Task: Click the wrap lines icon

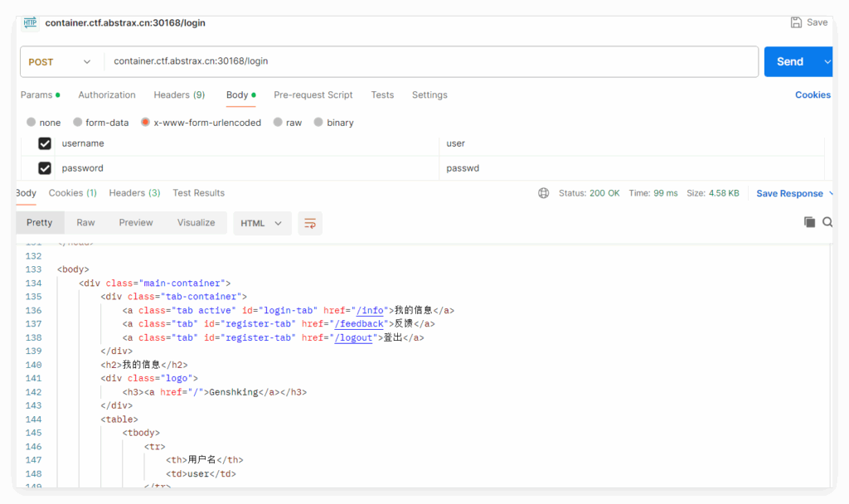Action: [310, 223]
